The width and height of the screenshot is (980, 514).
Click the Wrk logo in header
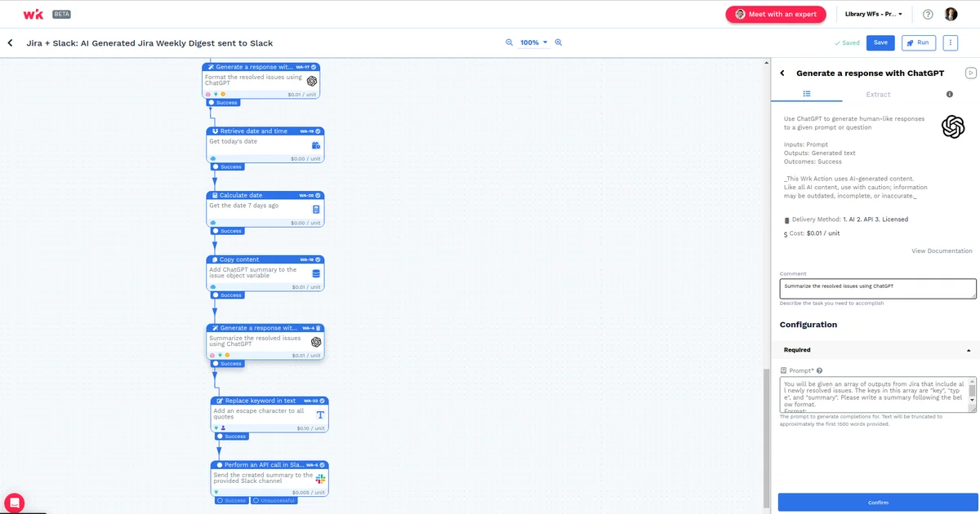coord(33,14)
